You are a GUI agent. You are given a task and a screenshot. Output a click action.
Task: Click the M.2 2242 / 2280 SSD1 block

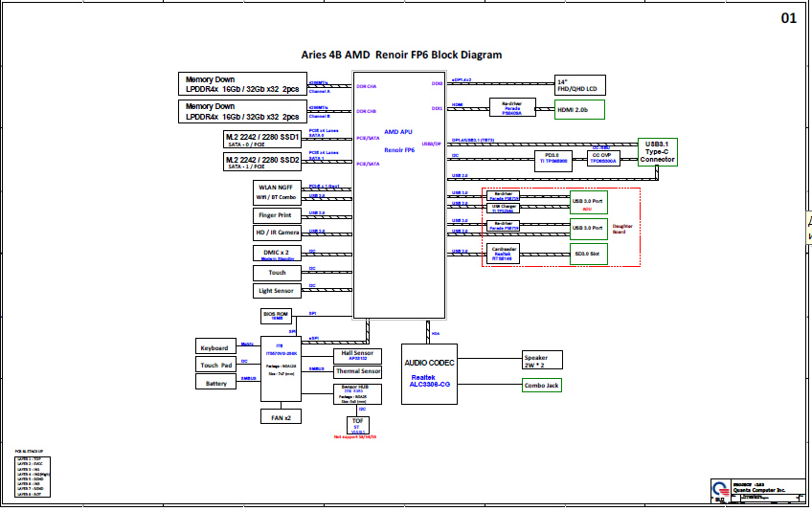coord(262,140)
